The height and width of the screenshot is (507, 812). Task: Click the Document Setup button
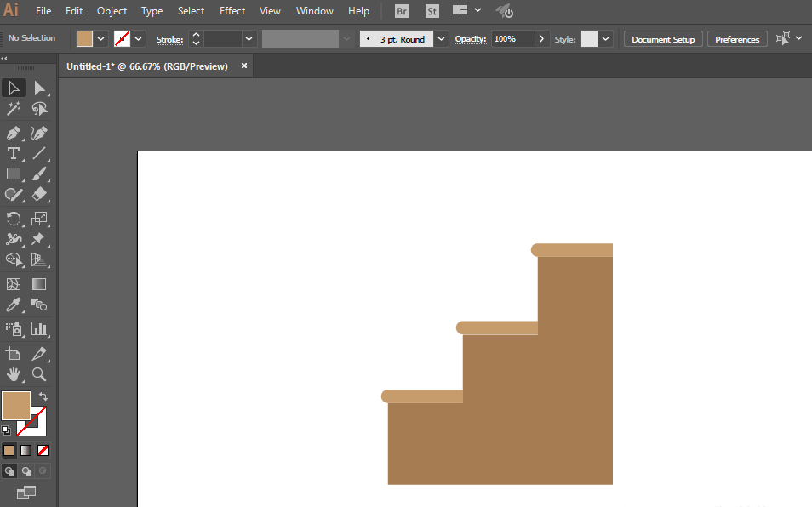pos(663,39)
